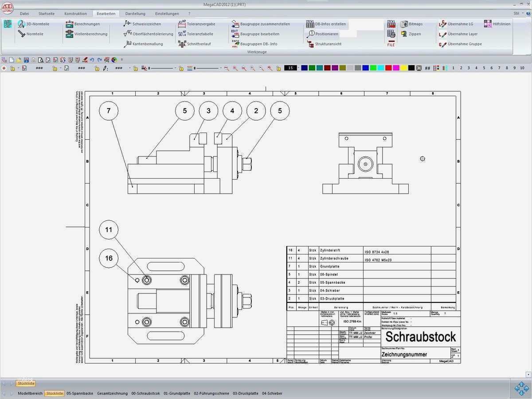This screenshot has height=399, width=532.
Task: Open the line width 15 dropdown
Action: [x=296, y=68]
